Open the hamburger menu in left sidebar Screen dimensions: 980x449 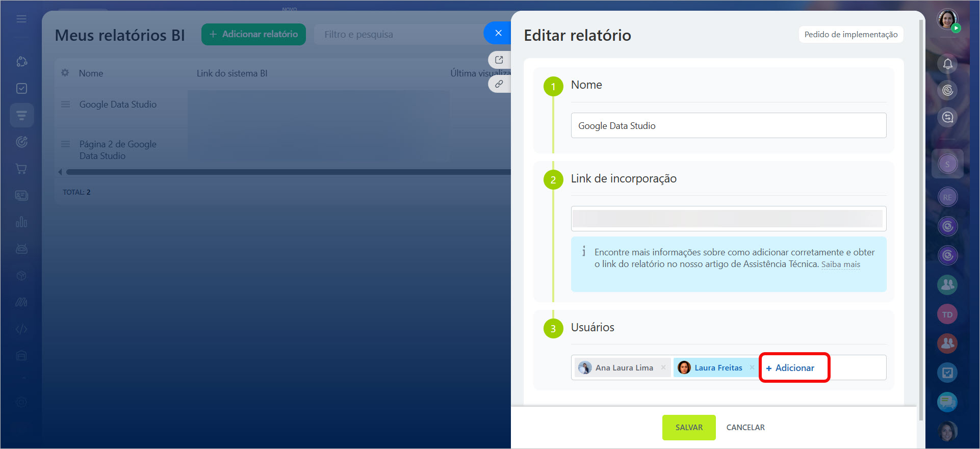tap(21, 19)
